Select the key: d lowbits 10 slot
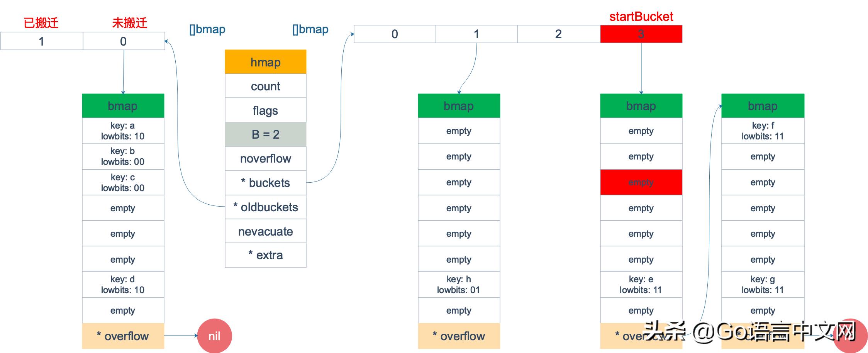This screenshot has width=868, height=353. click(x=123, y=285)
